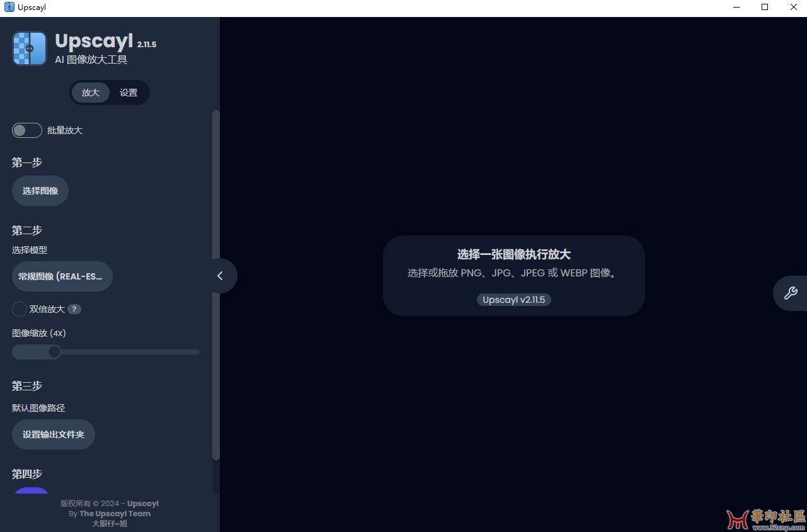
Task: Click the 选择模型 label
Action: coord(30,250)
